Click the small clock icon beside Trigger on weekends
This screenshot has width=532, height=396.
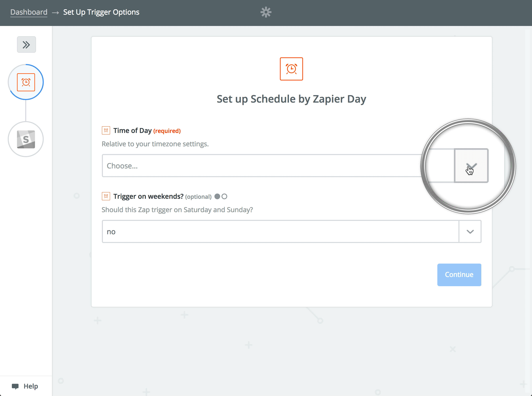[x=106, y=196]
